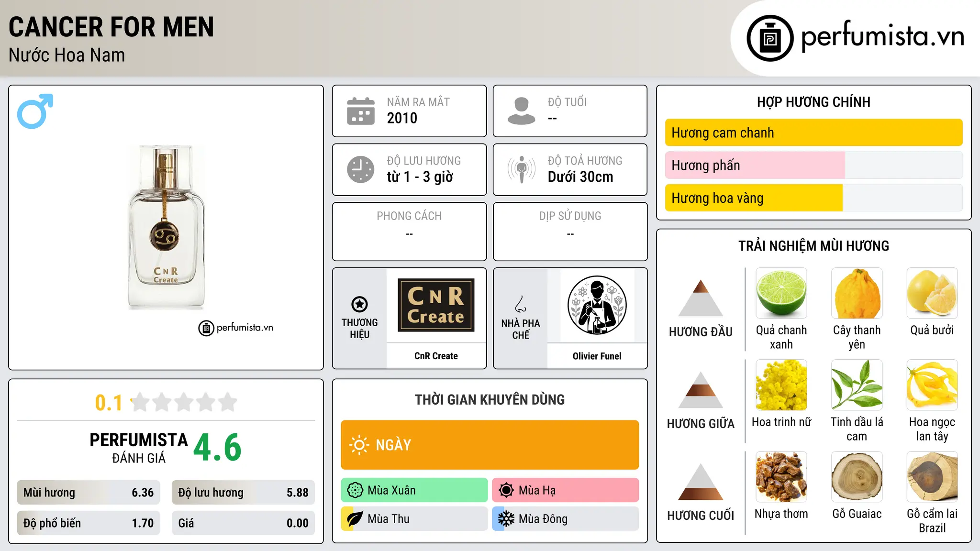Click the person icon for age group
Viewport: 980px width, 551px height.
[522, 111]
